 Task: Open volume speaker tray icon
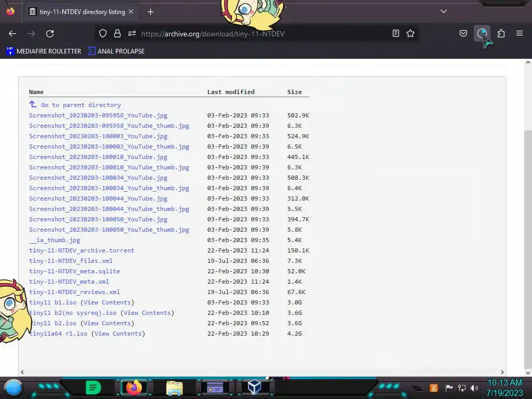(474, 388)
